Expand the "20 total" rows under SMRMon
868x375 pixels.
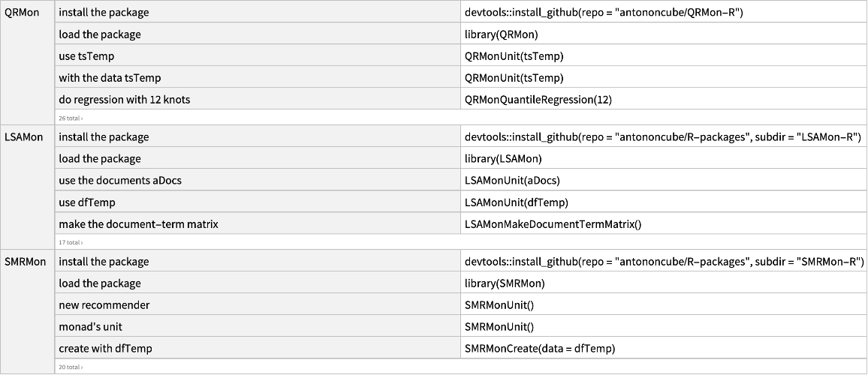pos(70,367)
